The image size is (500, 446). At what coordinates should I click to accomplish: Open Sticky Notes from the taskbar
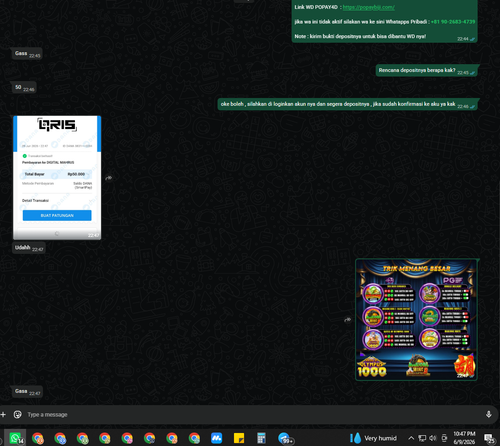point(239,438)
